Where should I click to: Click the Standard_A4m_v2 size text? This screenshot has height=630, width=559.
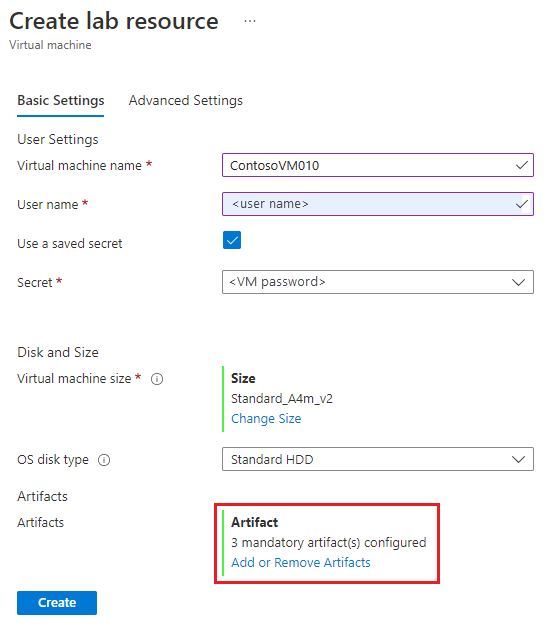282,399
